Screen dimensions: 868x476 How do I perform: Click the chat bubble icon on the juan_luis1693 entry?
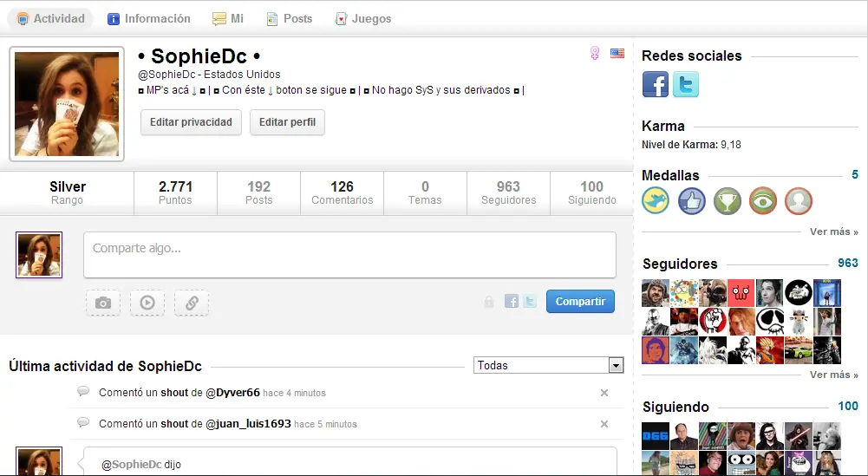coord(83,422)
